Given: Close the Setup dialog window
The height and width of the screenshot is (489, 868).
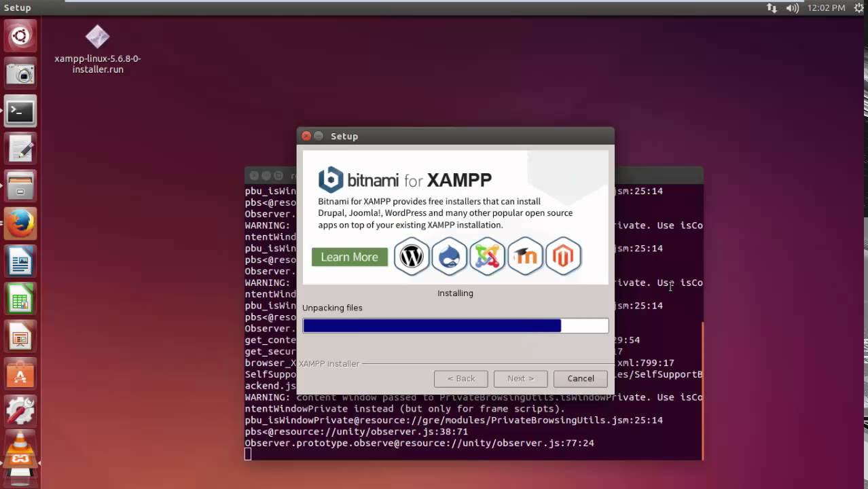Looking at the screenshot, I should click(x=306, y=136).
